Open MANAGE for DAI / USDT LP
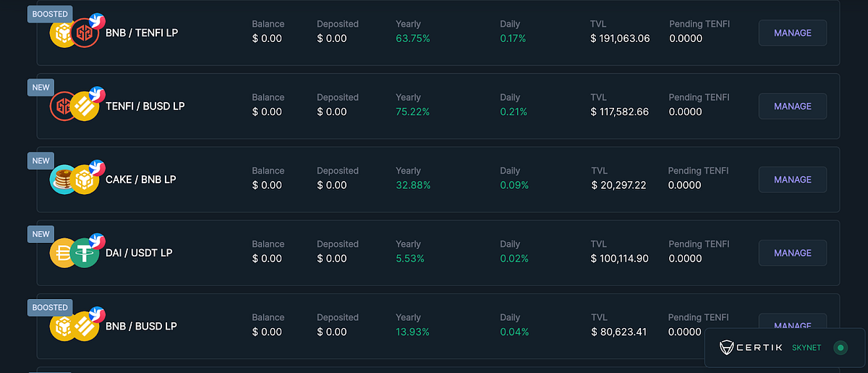 tap(792, 253)
